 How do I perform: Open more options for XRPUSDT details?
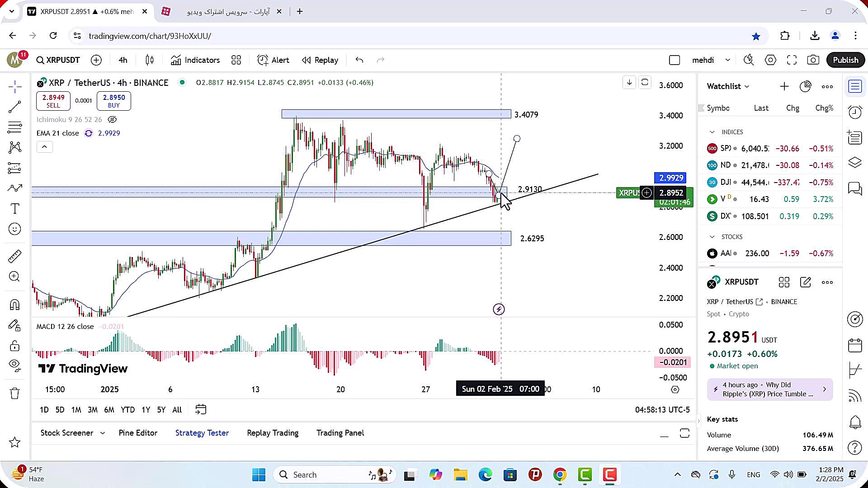(827, 282)
